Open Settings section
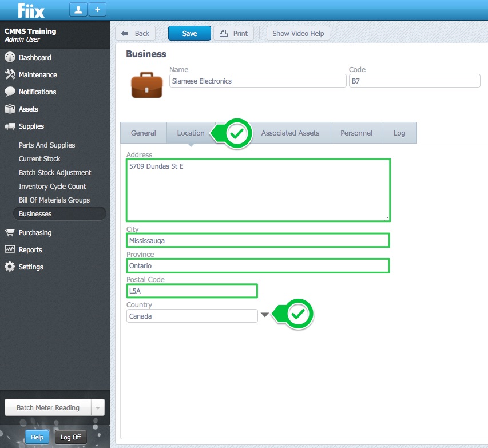Viewport: 488px width, 448px height. pyautogui.click(x=31, y=267)
